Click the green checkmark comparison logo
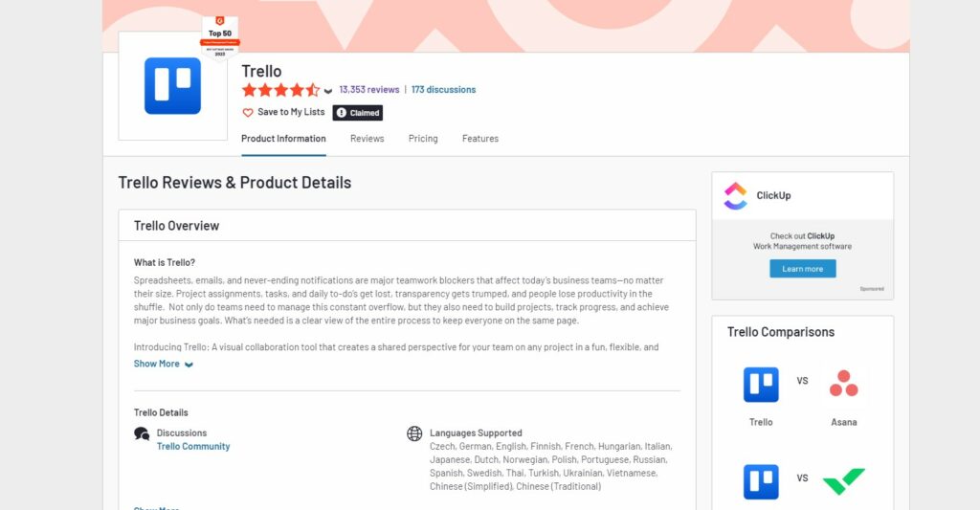Viewport: 980px width, 510px height. tap(843, 481)
